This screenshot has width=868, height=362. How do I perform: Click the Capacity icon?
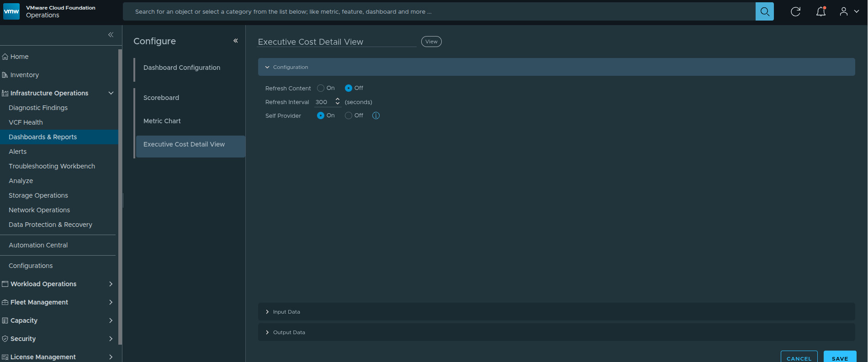5,320
